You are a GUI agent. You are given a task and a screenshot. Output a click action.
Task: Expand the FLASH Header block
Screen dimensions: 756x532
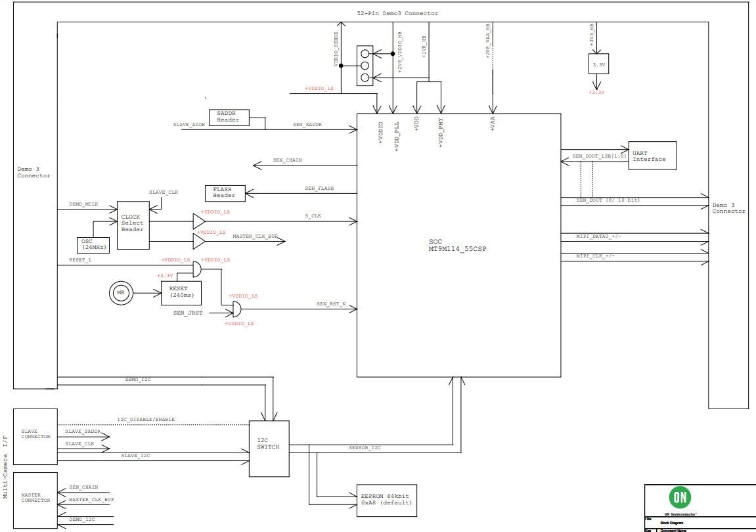(226, 192)
